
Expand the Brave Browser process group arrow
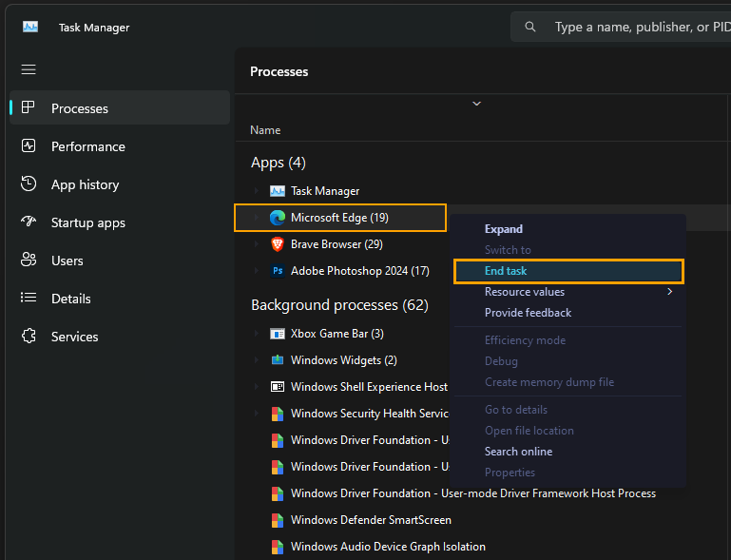(256, 243)
